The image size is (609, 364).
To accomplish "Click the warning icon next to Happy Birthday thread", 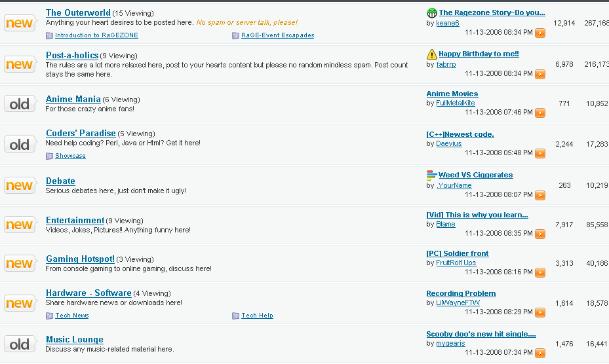I will tap(431, 54).
